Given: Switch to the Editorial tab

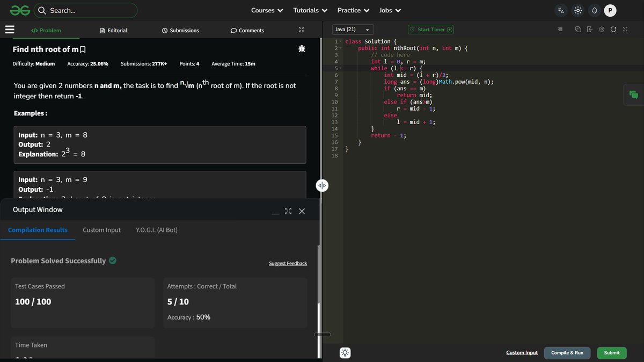Looking at the screenshot, I should [114, 31].
